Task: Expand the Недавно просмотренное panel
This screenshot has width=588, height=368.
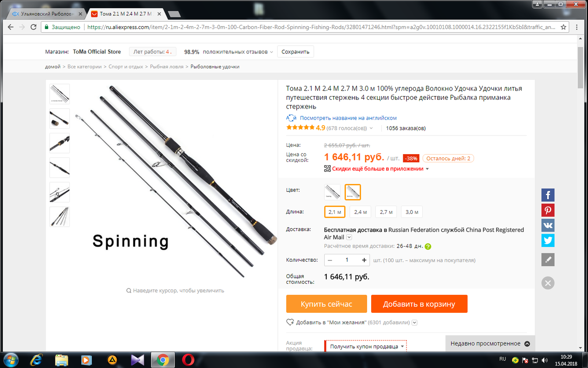Action: coord(490,344)
